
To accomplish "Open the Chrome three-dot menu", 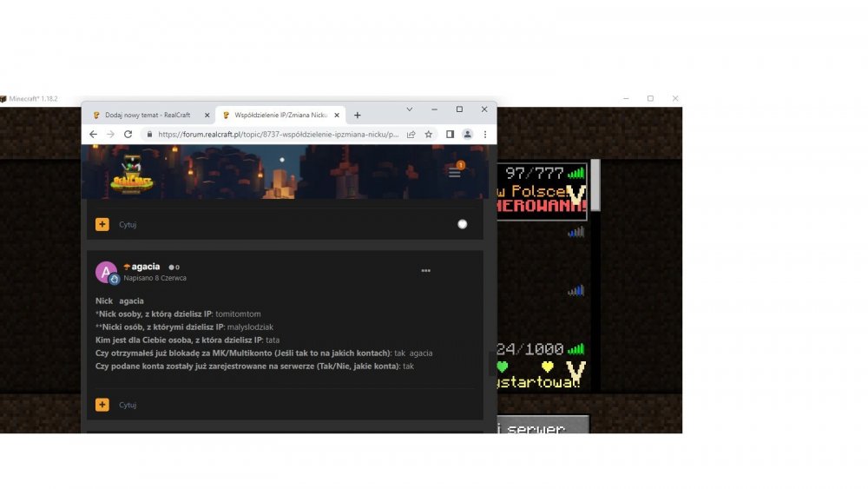I will [x=484, y=135].
